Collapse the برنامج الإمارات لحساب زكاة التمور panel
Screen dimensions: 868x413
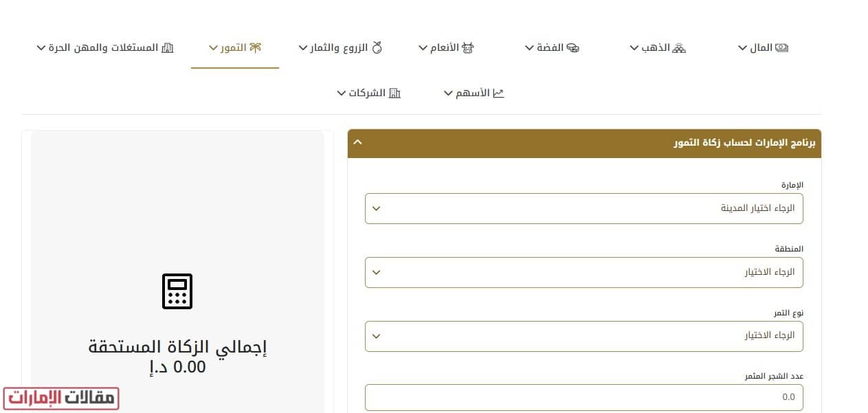(357, 142)
